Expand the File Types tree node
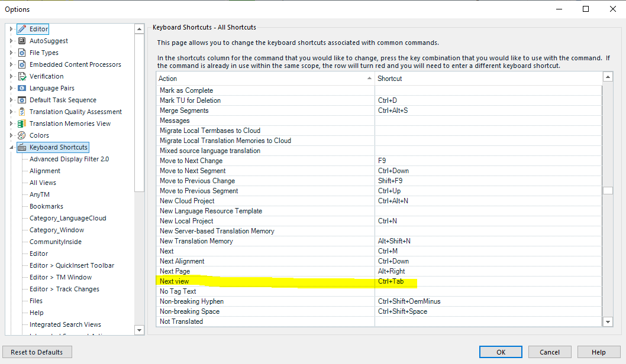The image size is (626, 364). (11, 53)
